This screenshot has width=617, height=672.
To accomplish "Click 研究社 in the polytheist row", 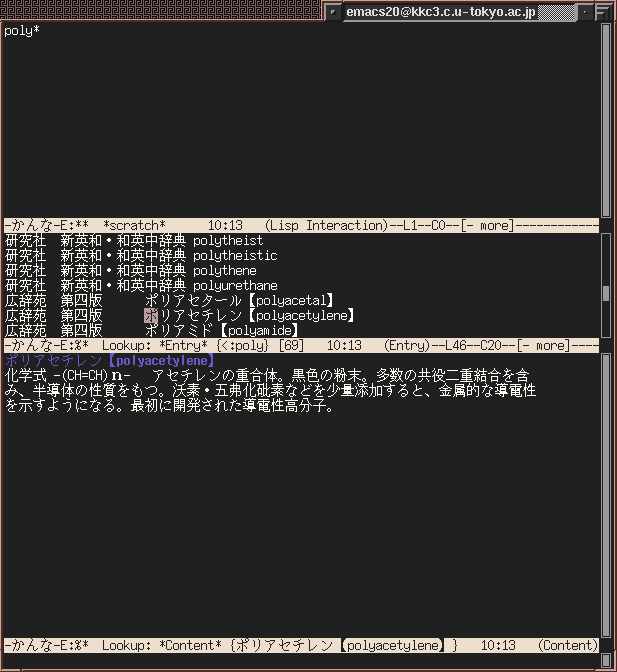I will pos(25,240).
